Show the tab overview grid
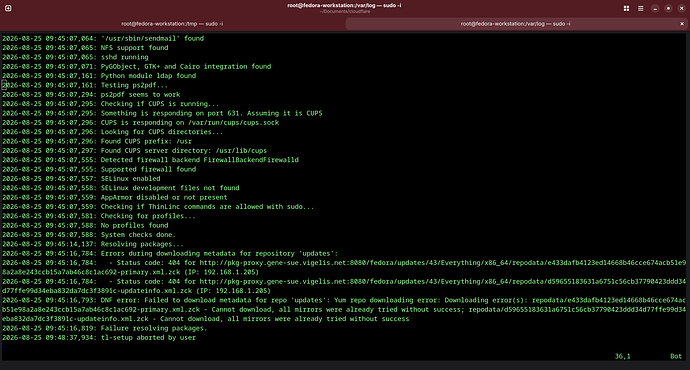This screenshot has width=690, height=370. coord(626,8)
